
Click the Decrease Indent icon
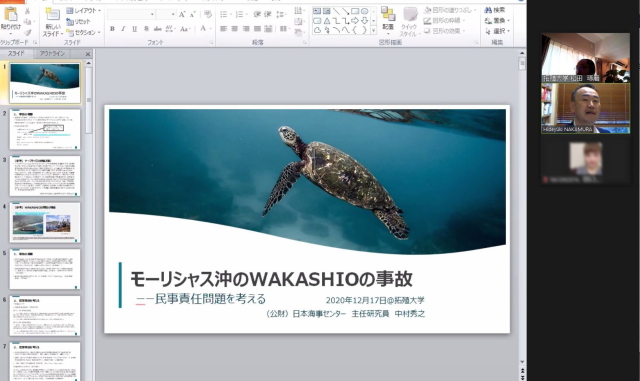[x=257, y=15]
